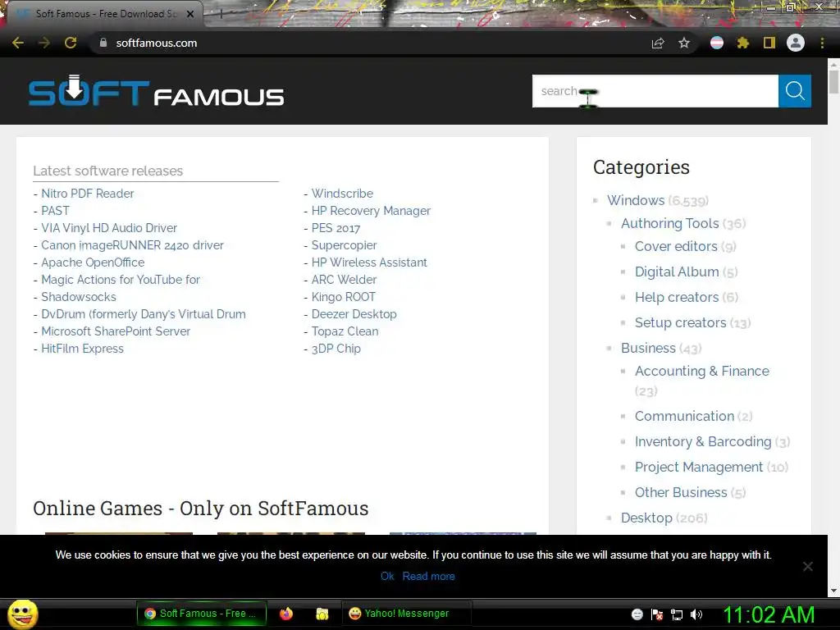The width and height of the screenshot is (840, 630).
Task: Open HP Wireless Assistant link
Action: coord(369,262)
